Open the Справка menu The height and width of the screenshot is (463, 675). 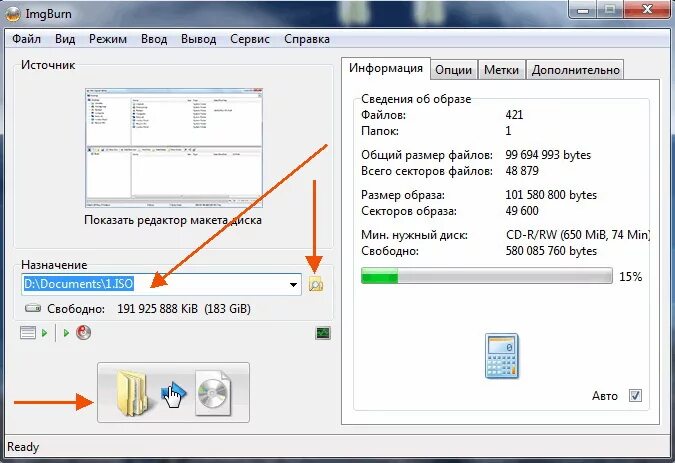pos(307,39)
